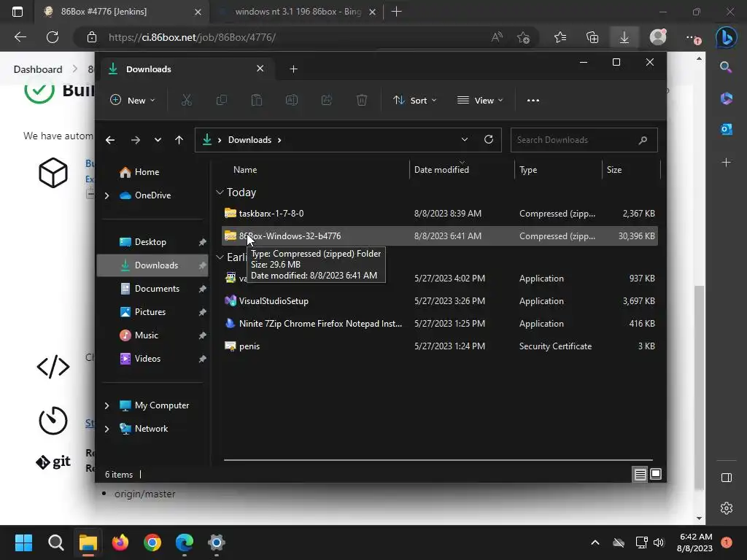Click the Delete trash icon in toolbar

(x=362, y=100)
